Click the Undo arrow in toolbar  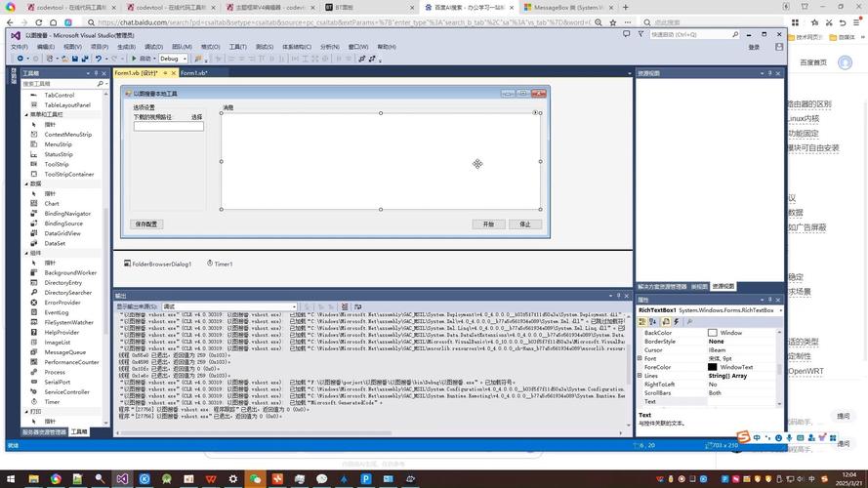tap(99, 59)
